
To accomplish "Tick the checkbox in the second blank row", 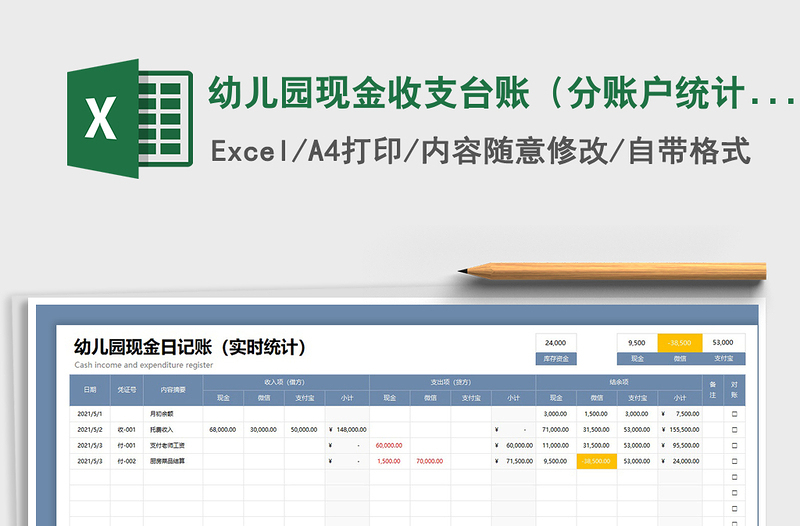I will tap(735, 493).
